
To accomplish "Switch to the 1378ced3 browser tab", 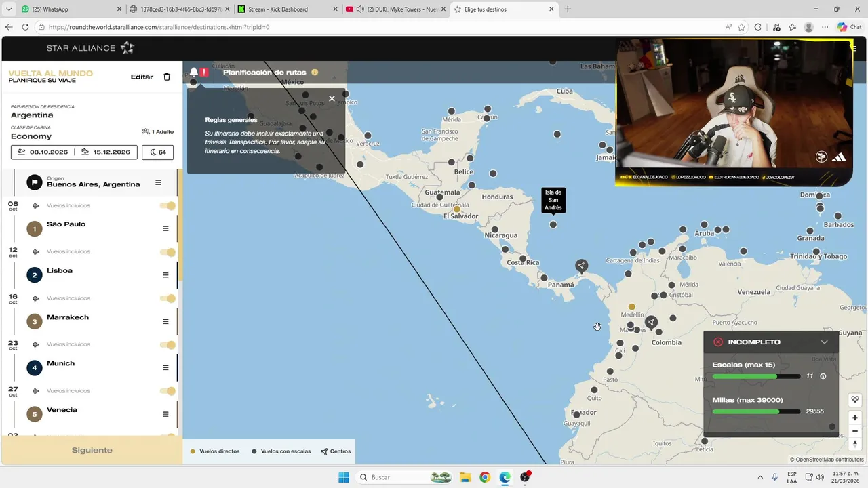I will click(179, 9).
